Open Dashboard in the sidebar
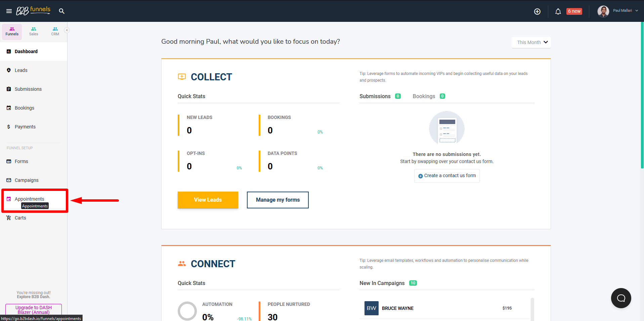Screen dimensions: 644x321 (x=34, y=51)
